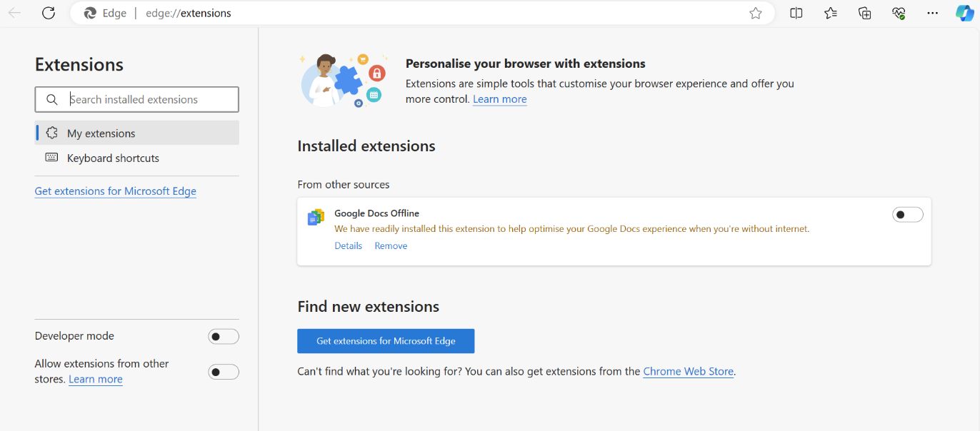The image size is (980, 431).
Task: Click the Google Docs Offline title text
Action: (x=376, y=213)
